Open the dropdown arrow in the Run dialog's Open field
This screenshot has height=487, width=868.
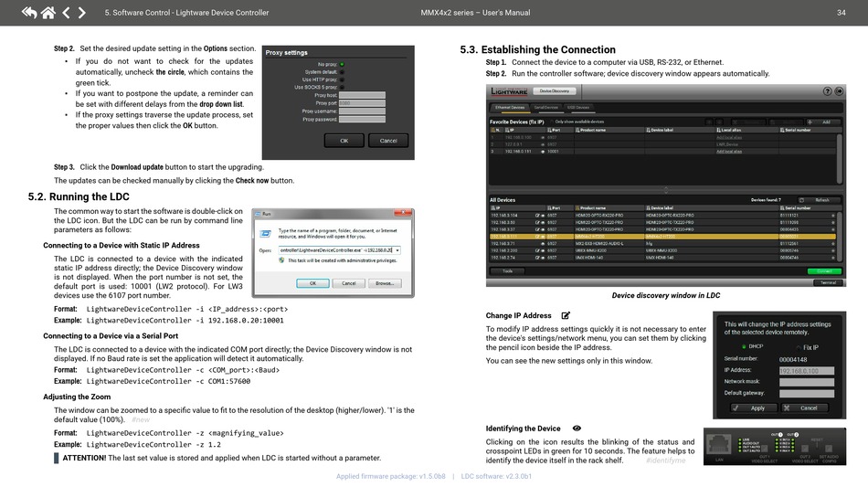pyautogui.click(x=397, y=250)
